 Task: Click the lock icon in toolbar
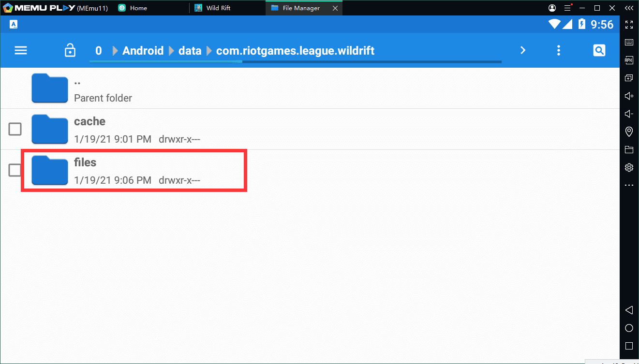[70, 50]
